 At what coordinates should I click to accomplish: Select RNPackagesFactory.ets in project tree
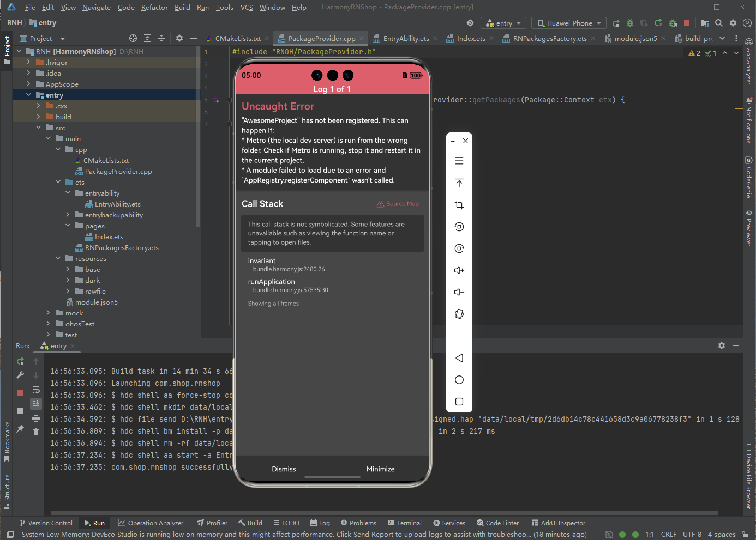(121, 248)
